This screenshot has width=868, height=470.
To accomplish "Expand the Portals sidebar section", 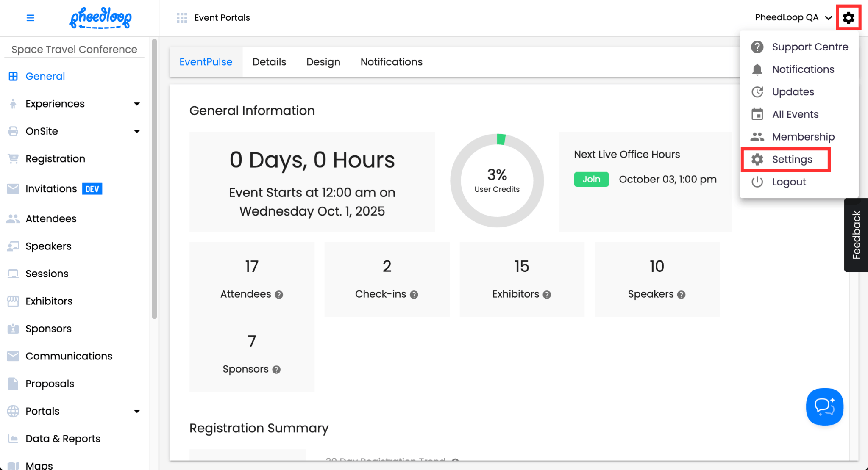I will tap(136, 411).
